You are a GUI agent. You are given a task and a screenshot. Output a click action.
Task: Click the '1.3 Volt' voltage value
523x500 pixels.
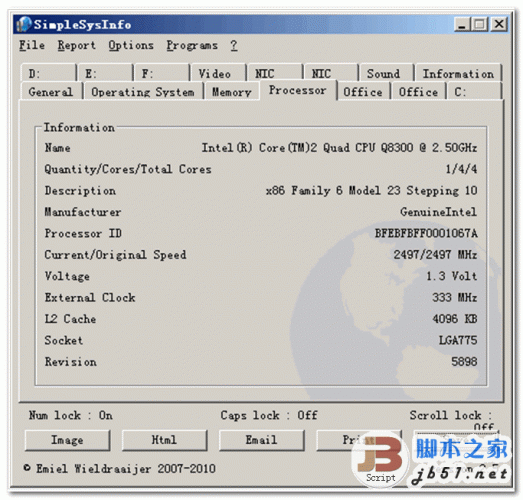452,276
